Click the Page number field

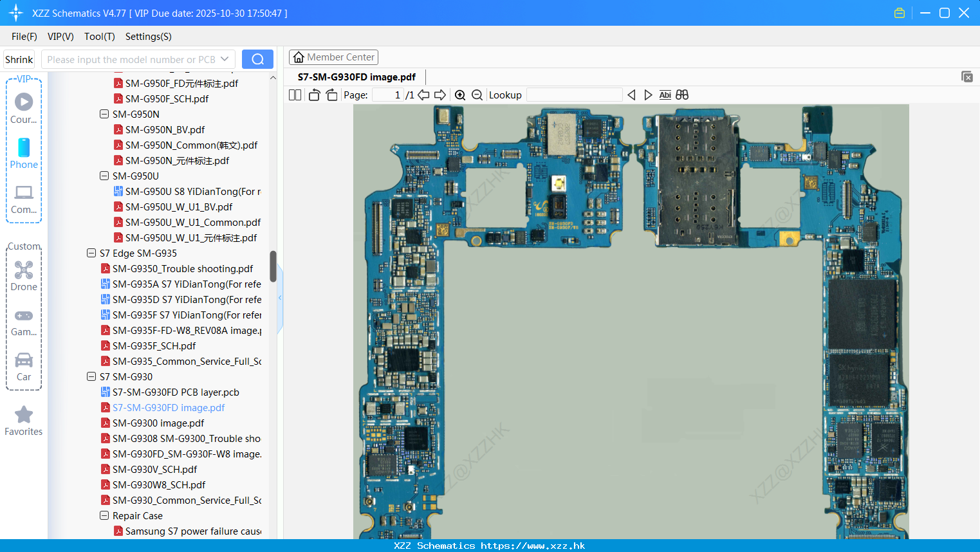click(387, 95)
